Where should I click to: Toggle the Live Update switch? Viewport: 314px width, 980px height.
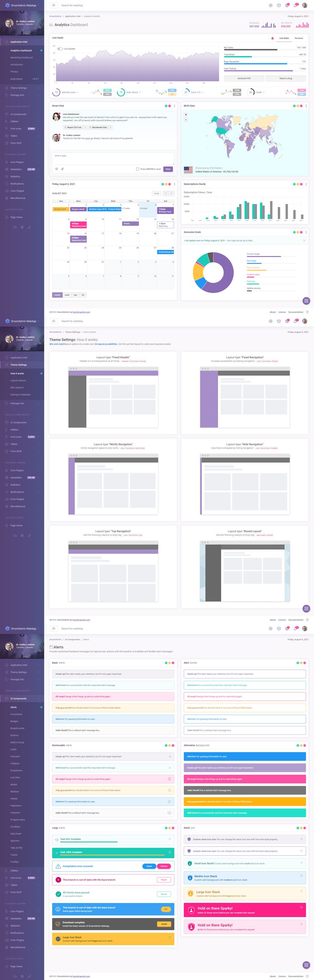tap(60, 49)
